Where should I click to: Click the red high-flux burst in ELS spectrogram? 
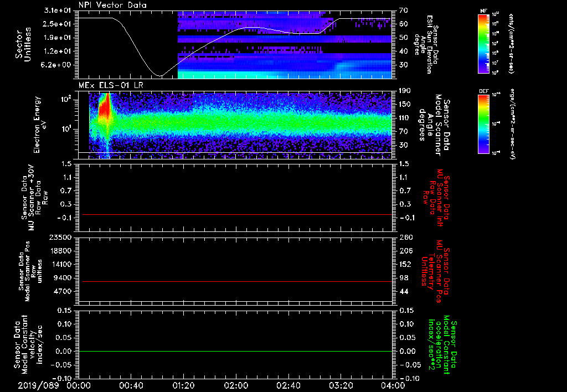105,109
